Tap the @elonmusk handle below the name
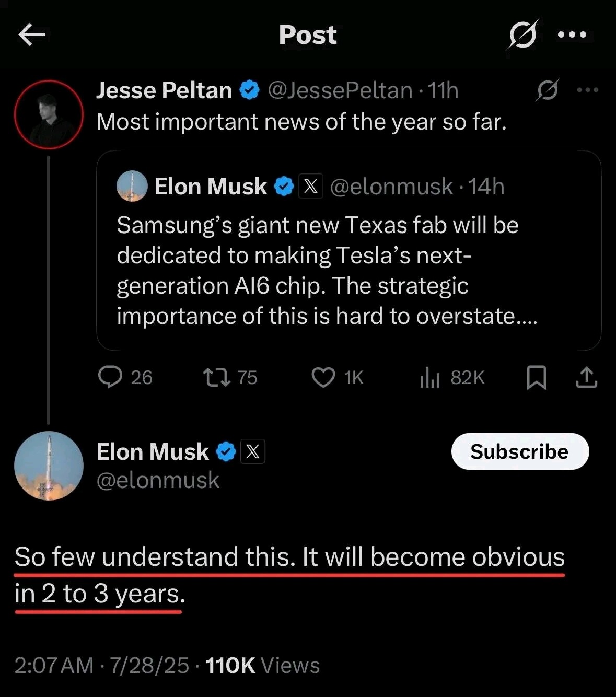 point(158,480)
